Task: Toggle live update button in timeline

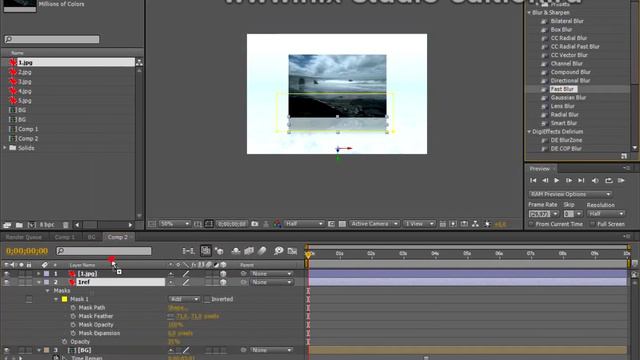Action: coord(205,251)
